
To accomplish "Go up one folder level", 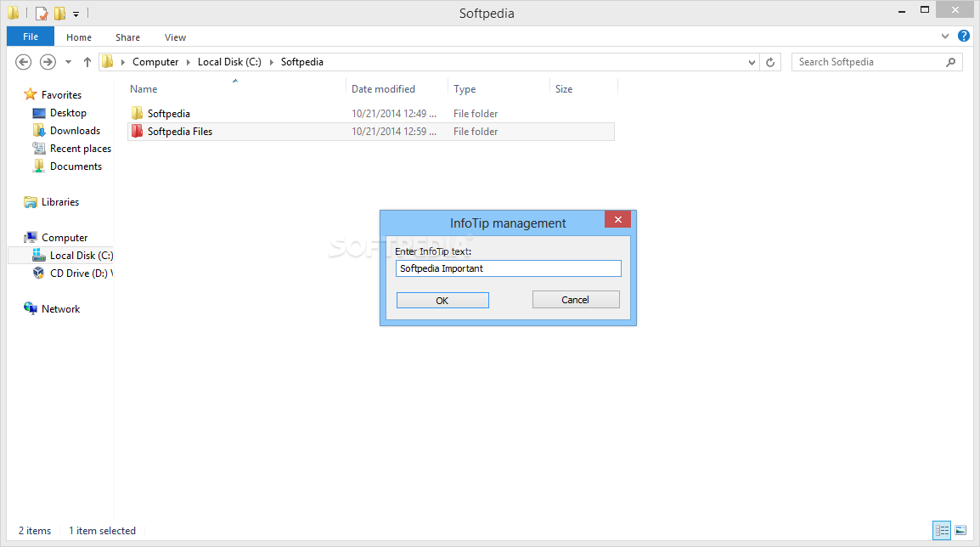I will point(87,62).
